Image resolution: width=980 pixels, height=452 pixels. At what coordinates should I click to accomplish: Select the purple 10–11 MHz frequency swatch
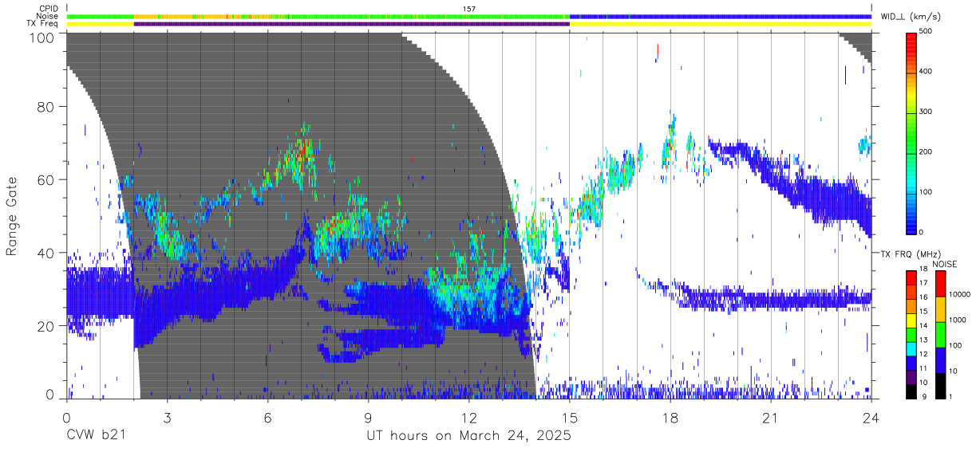[911, 375]
